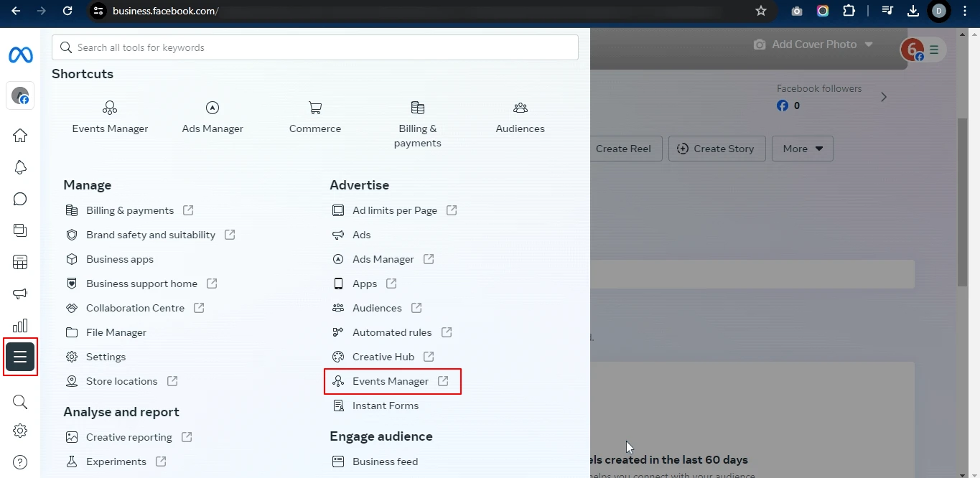Open Experiments
980x478 pixels.
116,461
